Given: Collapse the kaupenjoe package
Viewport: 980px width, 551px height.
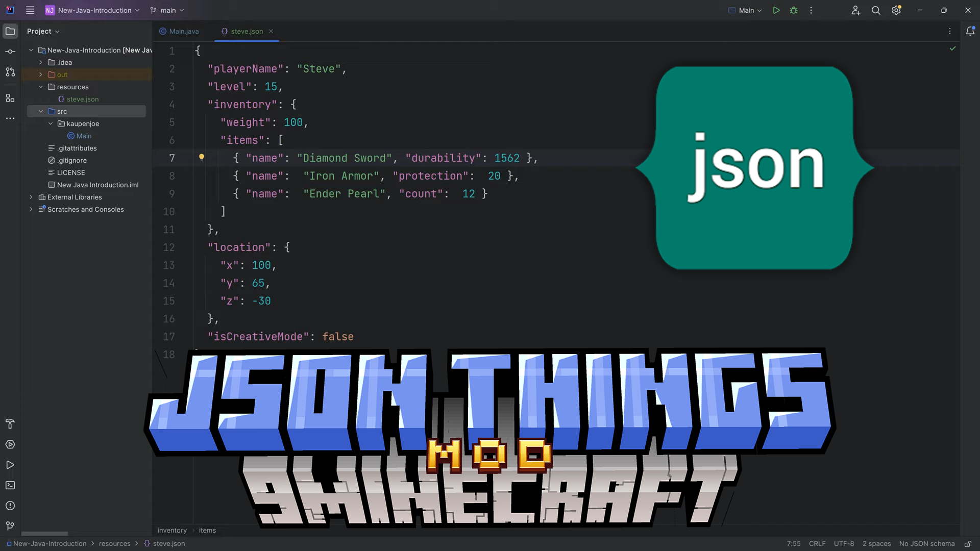Looking at the screenshot, I should click(51, 123).
